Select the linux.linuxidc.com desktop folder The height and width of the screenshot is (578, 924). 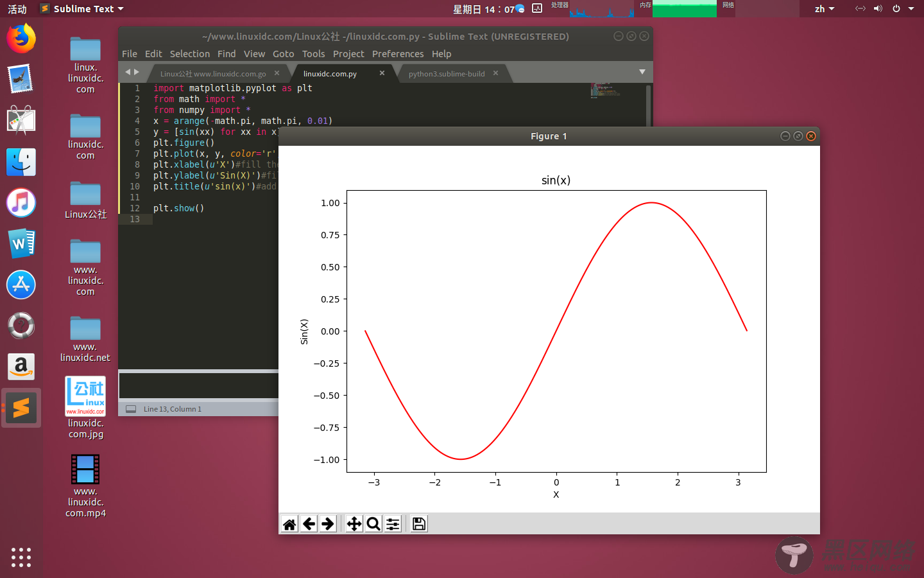coord(85,66)
